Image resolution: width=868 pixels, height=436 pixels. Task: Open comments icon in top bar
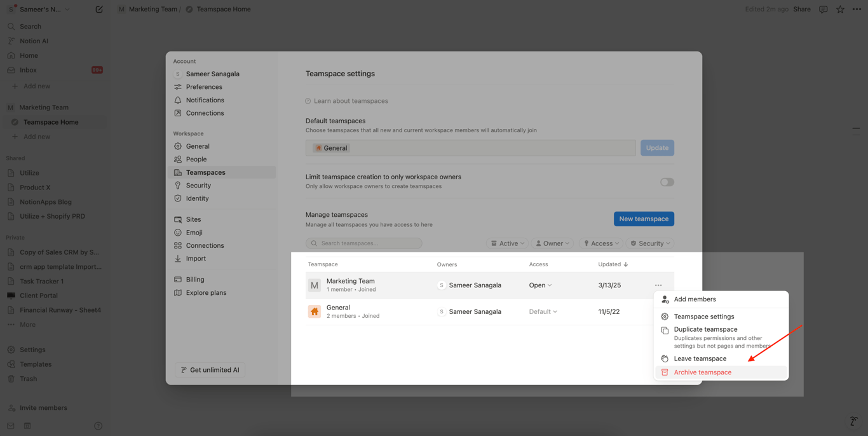tap(823, 10)
